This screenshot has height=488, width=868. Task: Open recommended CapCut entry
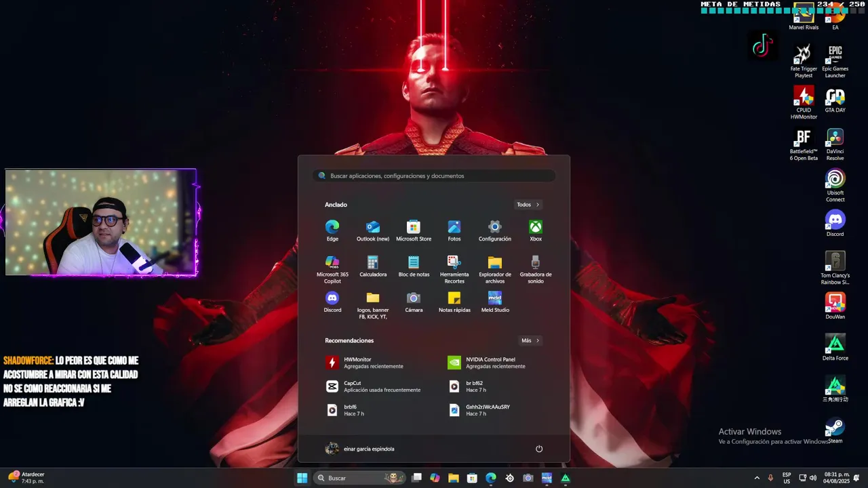tap(373, 386)
